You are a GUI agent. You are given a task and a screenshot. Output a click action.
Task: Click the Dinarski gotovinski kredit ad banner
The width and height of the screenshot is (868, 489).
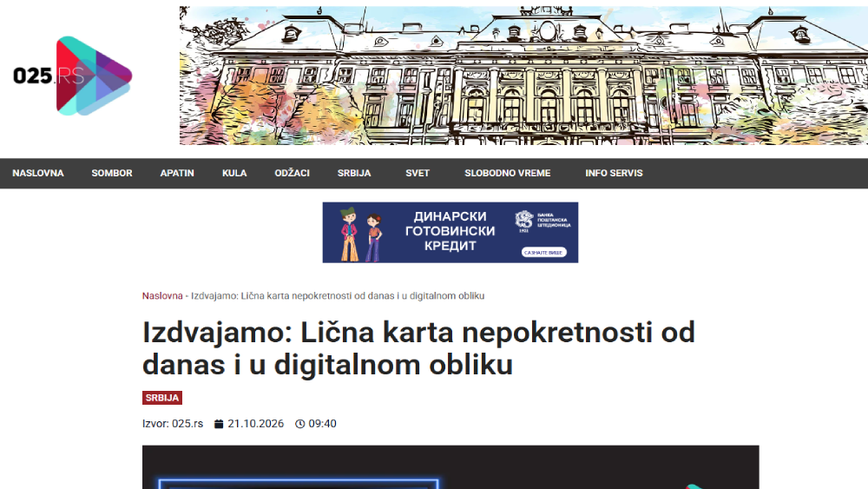pyautogui.click(x=450, y=233)
